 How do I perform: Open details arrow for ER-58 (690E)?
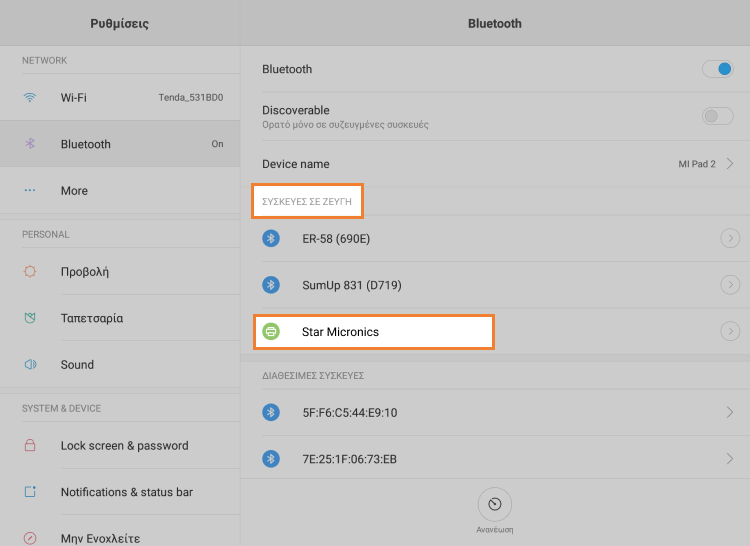tap(730, 238)
